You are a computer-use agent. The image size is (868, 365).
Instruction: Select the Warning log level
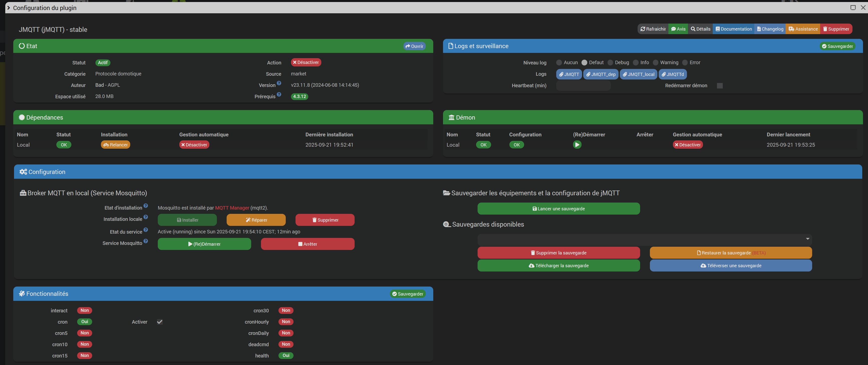(x=655, y=62)
